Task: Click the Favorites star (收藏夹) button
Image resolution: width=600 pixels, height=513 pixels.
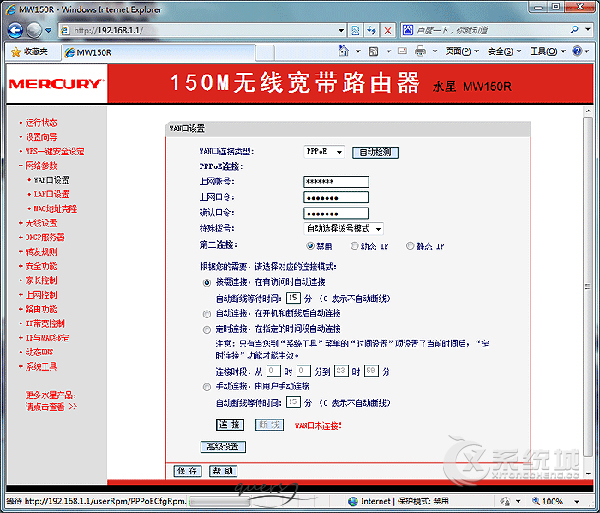Action: tap(29, 52)
